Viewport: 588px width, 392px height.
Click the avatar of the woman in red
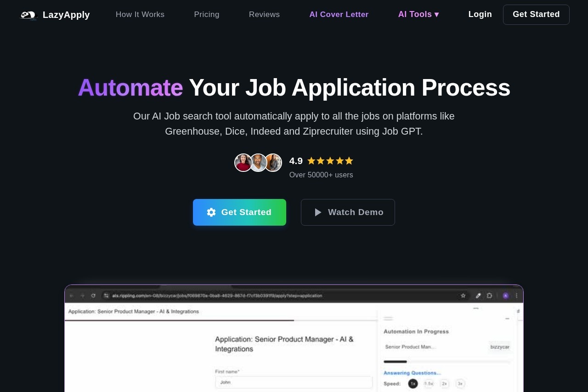[243, 163]
